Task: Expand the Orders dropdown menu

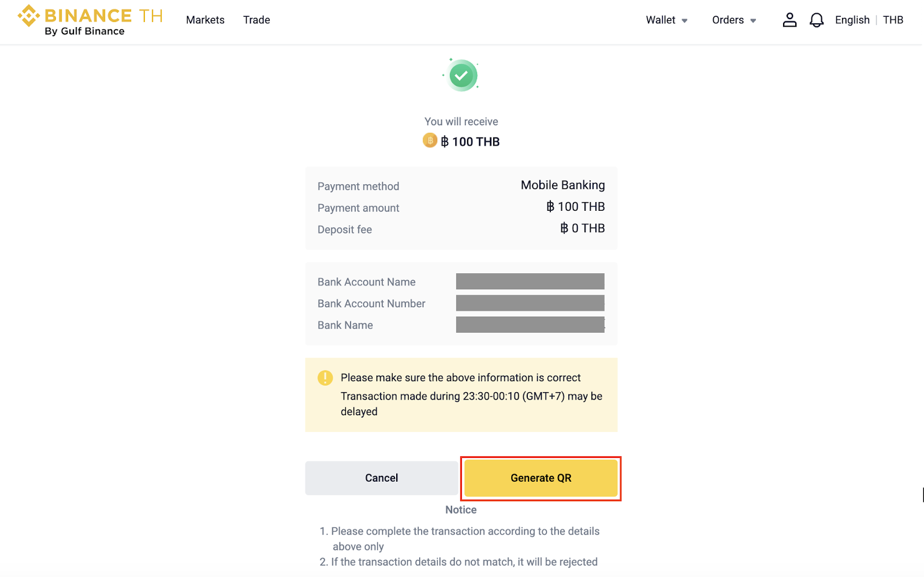Action: click(x=733, y=20)
